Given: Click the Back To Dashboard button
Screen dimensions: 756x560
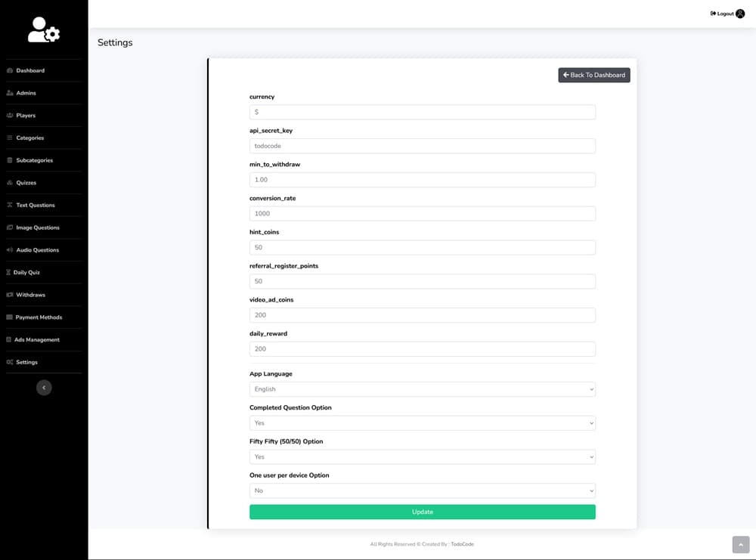Looking at the screenshot, I should (x=593, y=75).
